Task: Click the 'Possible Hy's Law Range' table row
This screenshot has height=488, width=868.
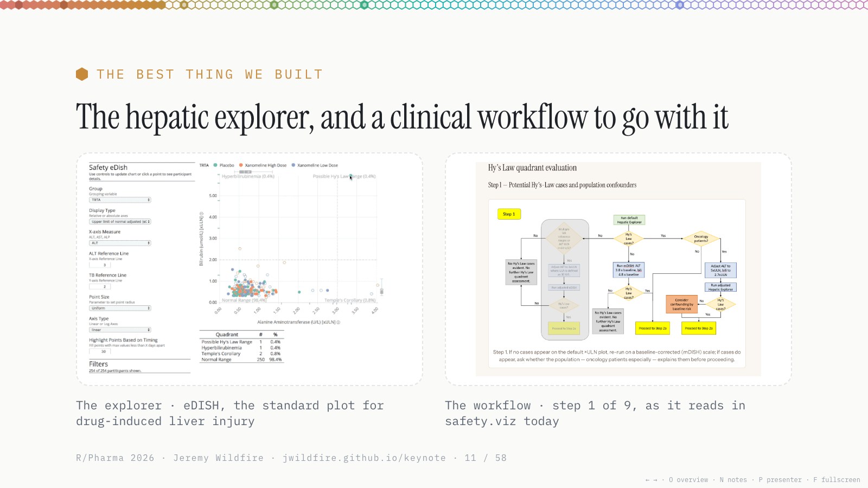Action: (x=241, y=342)
